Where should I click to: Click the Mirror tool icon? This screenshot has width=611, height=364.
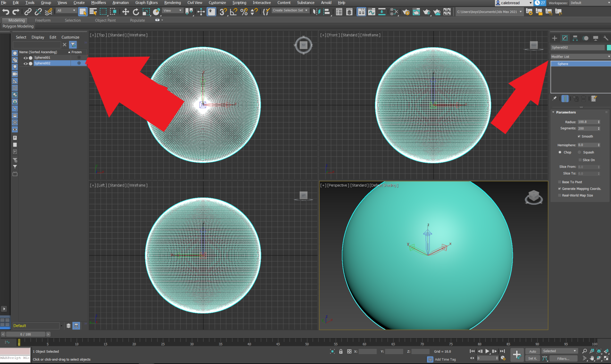(x=316, y=12)
